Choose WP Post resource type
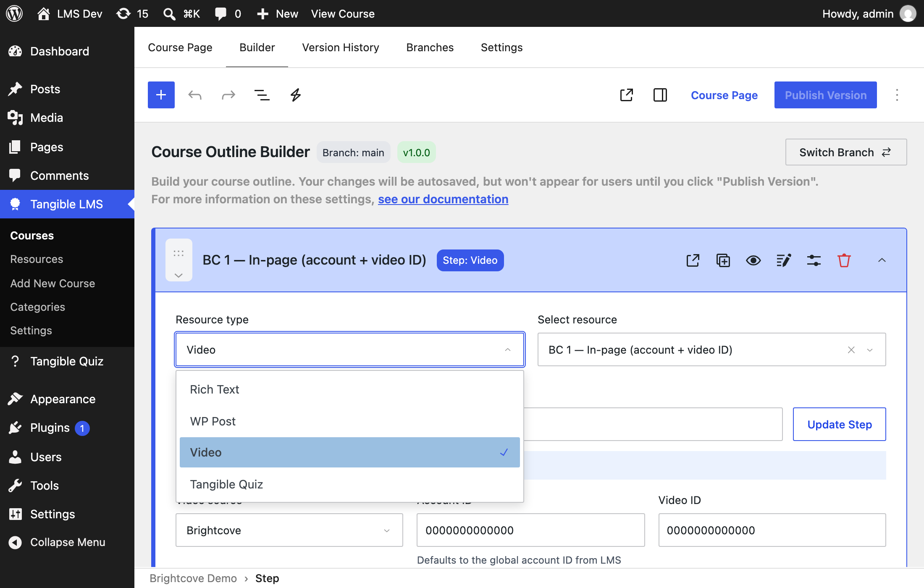Image resolution: width=924 pixels, height=588 pixels. [350, 421]
